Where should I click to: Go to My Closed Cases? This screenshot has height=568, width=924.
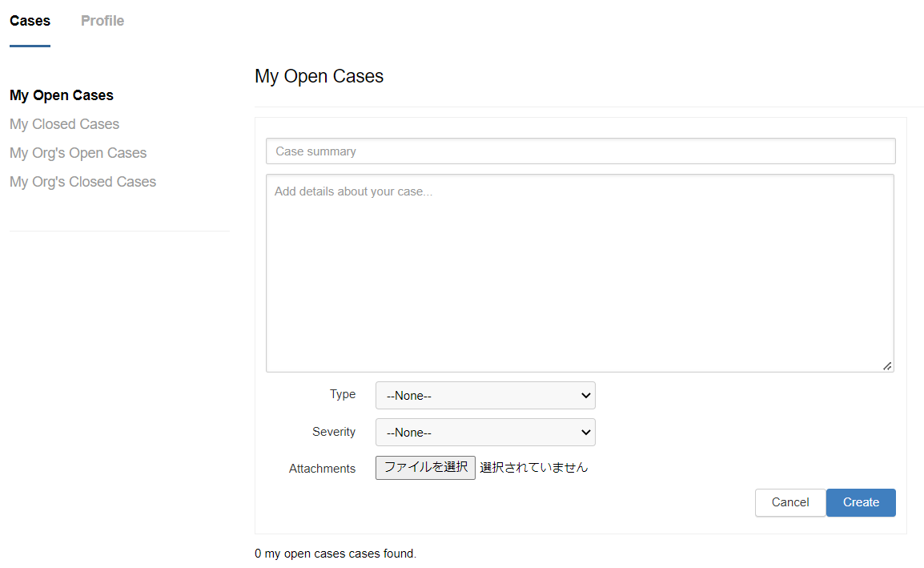click(x=64, y=124)
